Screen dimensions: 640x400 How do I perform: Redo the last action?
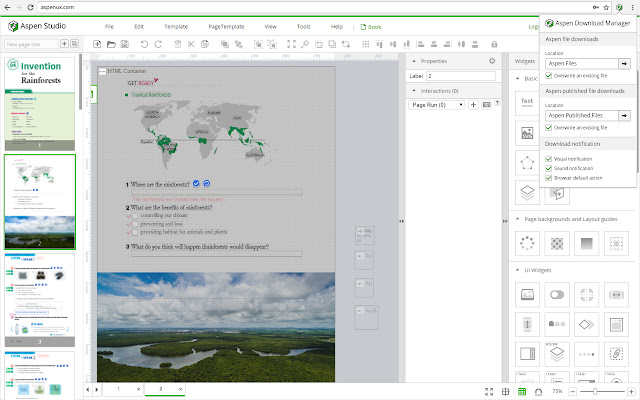pyautogui.click(x=158, y=44)
